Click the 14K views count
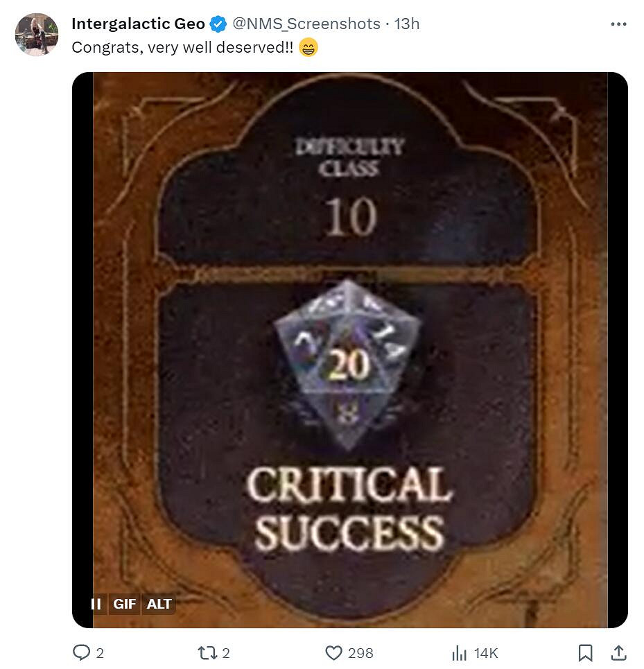The width and height of the screenshot is (644, 669). coord(486,653)
